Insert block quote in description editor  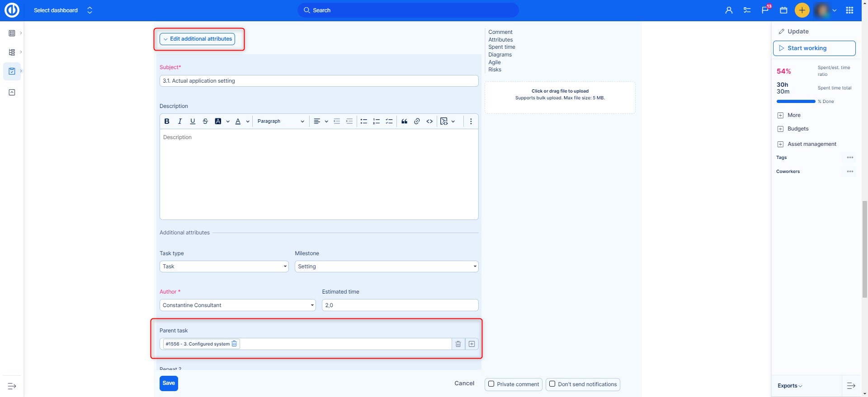click(404, 121)
